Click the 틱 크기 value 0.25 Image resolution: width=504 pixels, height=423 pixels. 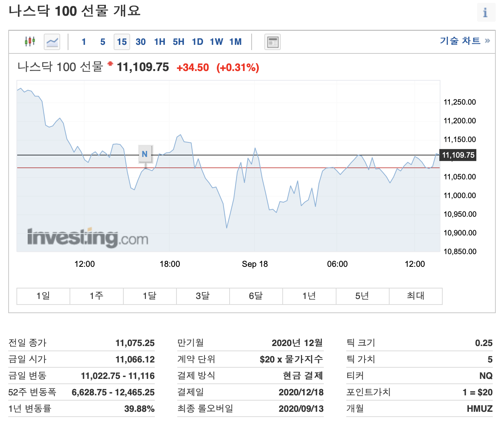click(x=484, y=343)
